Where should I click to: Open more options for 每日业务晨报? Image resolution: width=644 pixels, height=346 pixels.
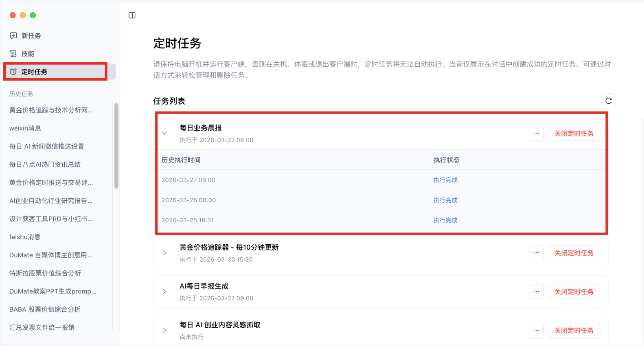536,134
